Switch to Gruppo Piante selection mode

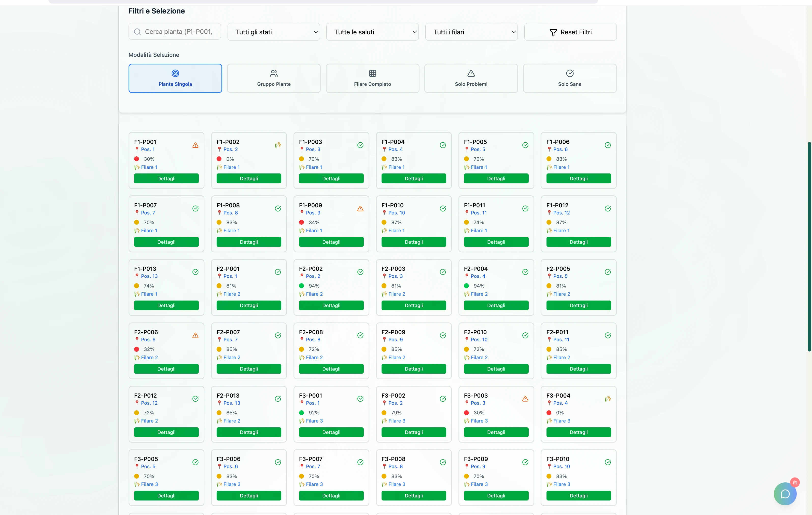point(274,78)
